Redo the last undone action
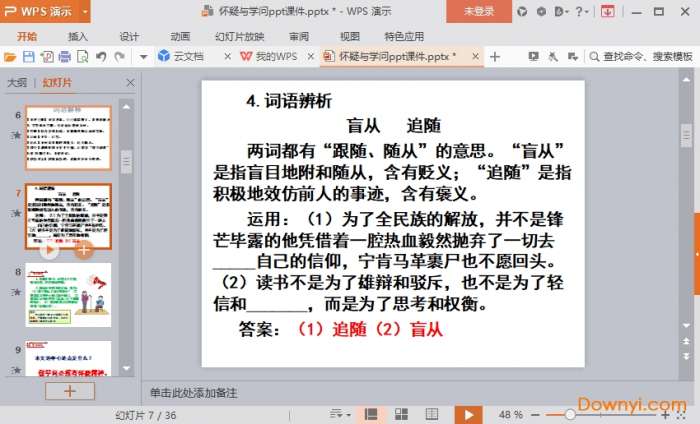 [x=119, y=57]
